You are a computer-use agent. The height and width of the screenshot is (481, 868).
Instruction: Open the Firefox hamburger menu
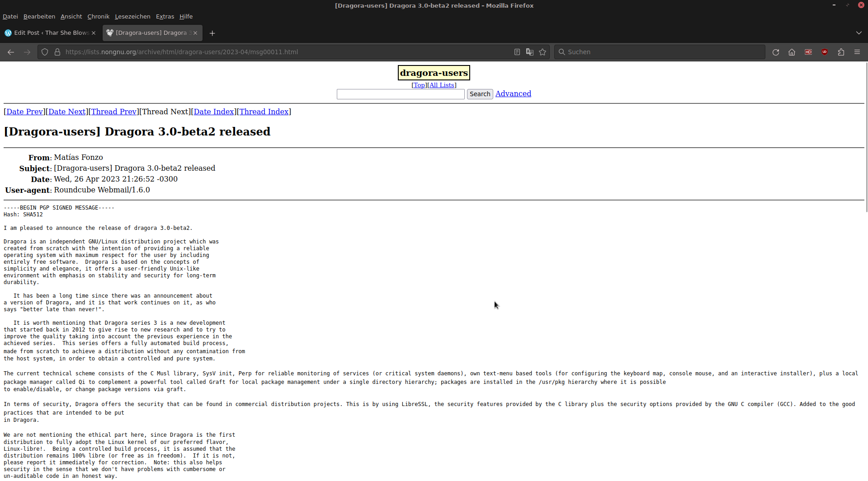pos(857,52)
